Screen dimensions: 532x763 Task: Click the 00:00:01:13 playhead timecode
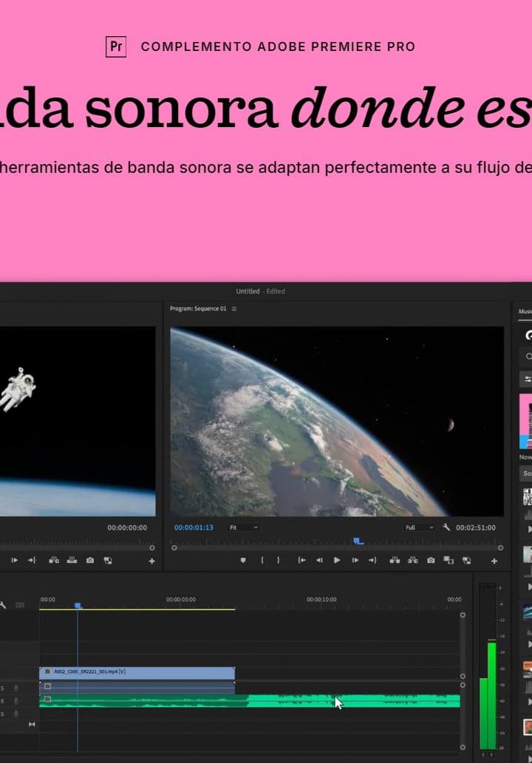click(x=194, y=527)
